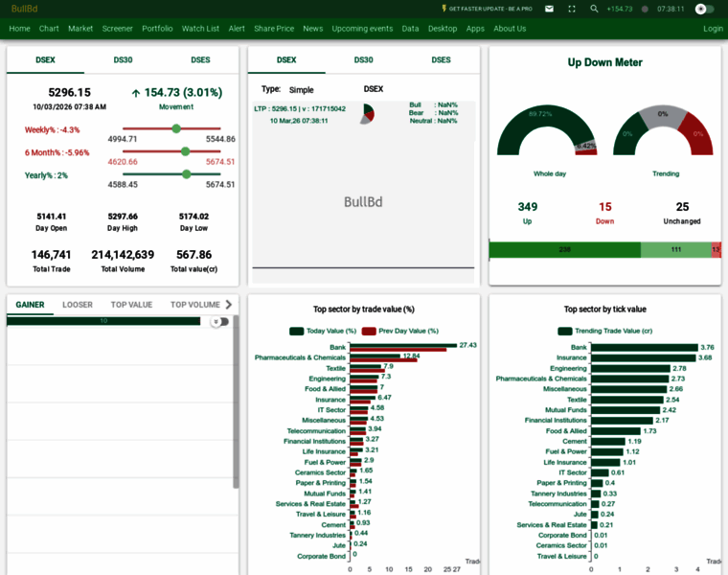This screenshot has width=728, height=575.
Task: Click the DSEX pie chart icon
Action: coord(367,114)
